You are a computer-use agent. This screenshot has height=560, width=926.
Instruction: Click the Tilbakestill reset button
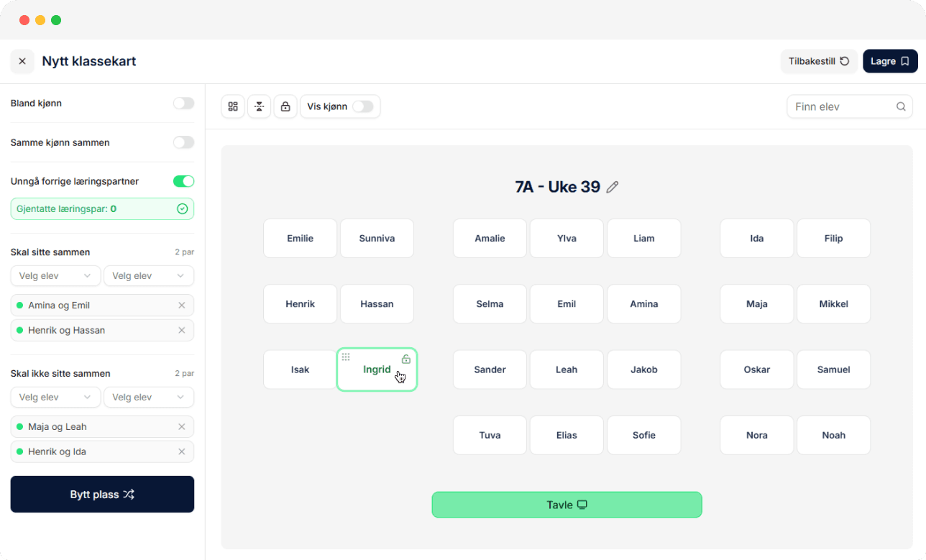coord(819,61)
